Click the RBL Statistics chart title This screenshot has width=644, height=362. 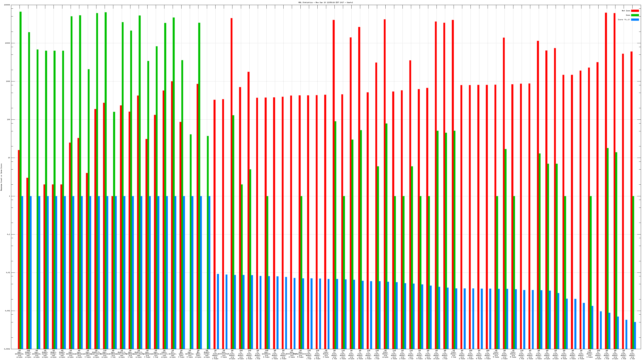pyautogui.click(x=325, y=2)
